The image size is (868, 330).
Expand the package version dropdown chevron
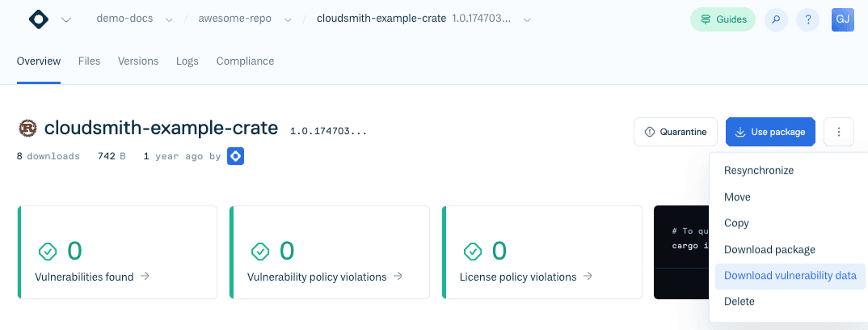(x=528, y=19)
